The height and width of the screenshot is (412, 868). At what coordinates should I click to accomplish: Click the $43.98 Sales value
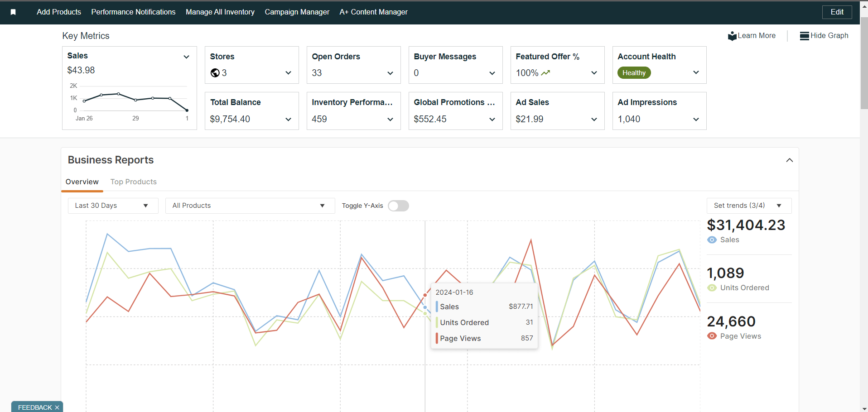click(x=81, y=70)
